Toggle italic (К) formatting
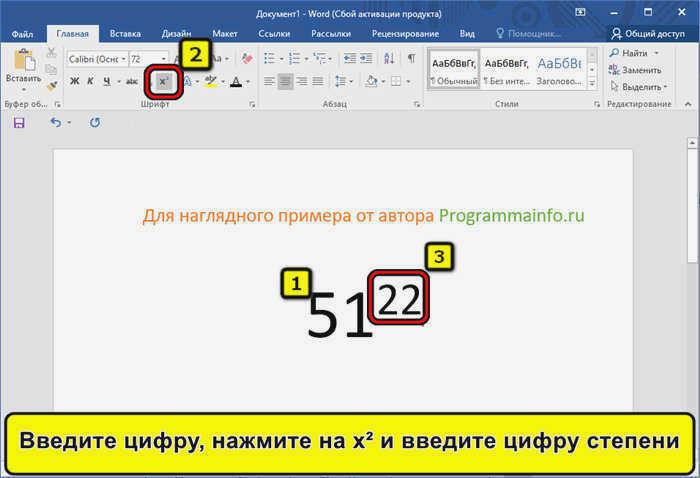This screenshot has width=700, height=478. [91, 81]
